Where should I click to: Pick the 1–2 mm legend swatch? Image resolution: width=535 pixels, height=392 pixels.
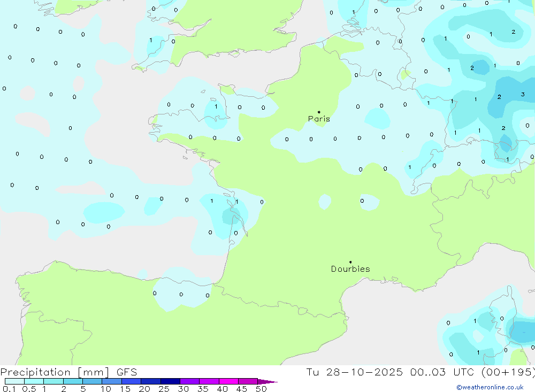pyautogui.click(x=53, y=381)
